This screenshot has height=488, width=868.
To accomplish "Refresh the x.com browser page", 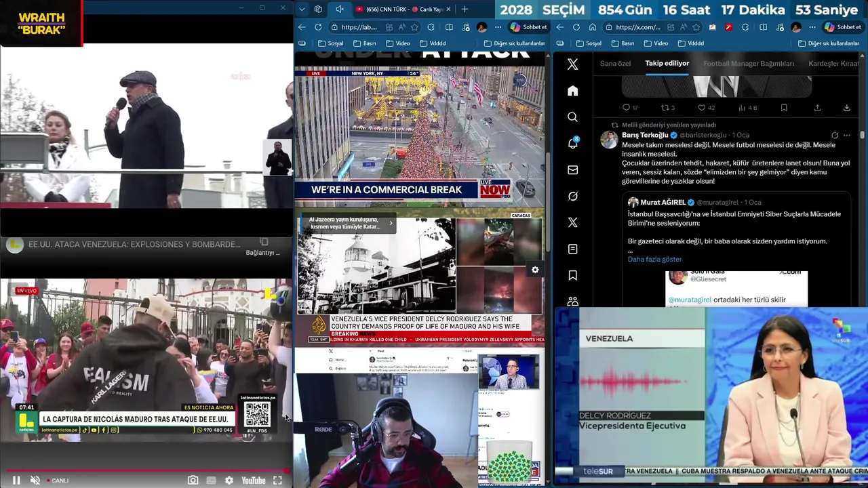I will (x=576, y=27).
